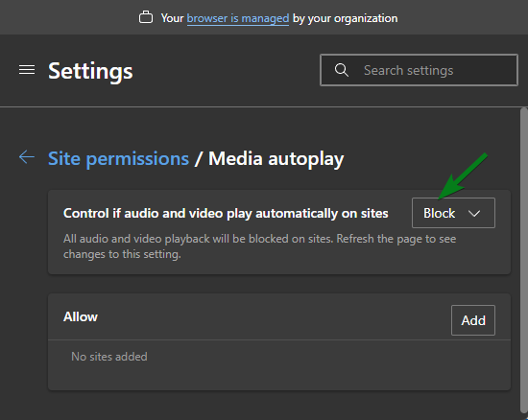Viewport: 528px width, 420px height.
Task: Click the back arrow to Site permissions
Action: (27, 157)
